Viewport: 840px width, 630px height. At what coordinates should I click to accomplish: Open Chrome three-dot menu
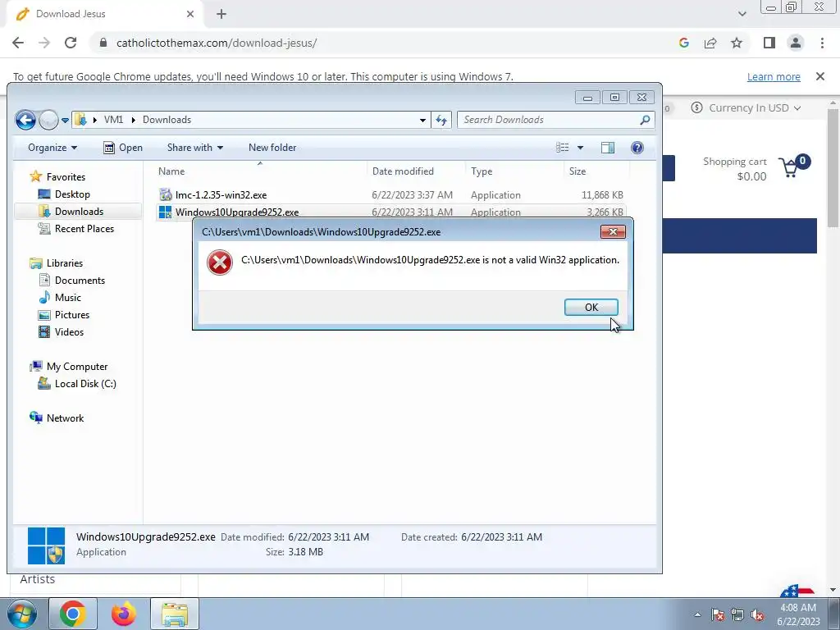[822, 43]
